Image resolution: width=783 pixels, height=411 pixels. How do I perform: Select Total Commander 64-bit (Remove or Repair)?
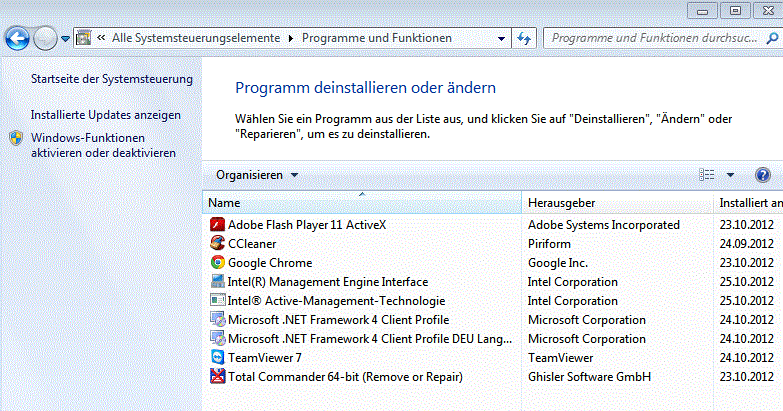[x=345, y=377]
